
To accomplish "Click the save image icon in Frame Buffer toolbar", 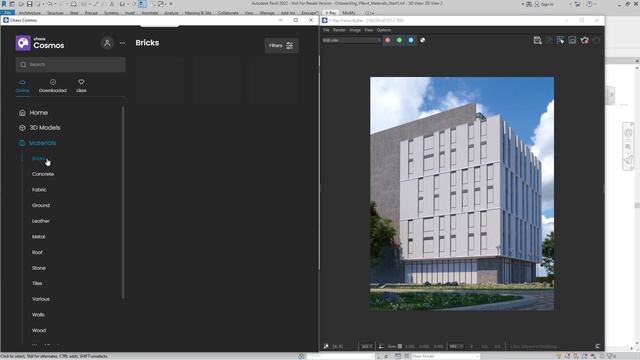I will coord(538,40).
